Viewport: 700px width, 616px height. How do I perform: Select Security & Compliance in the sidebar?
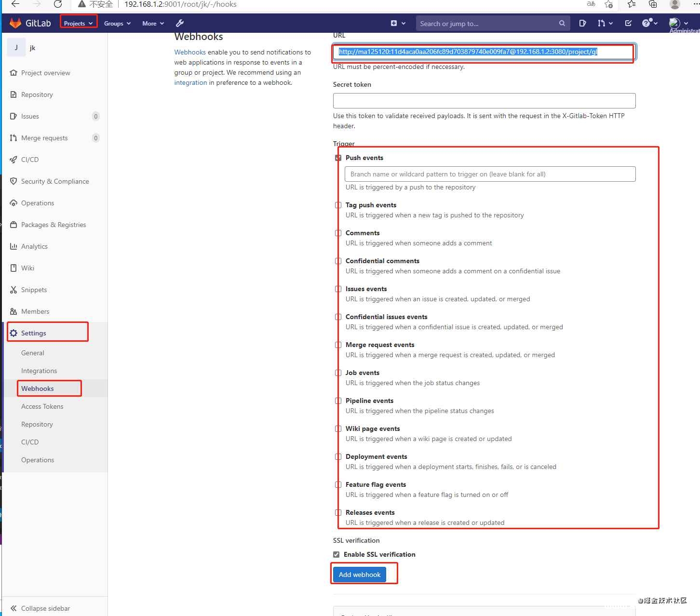(x=54, y=181)
